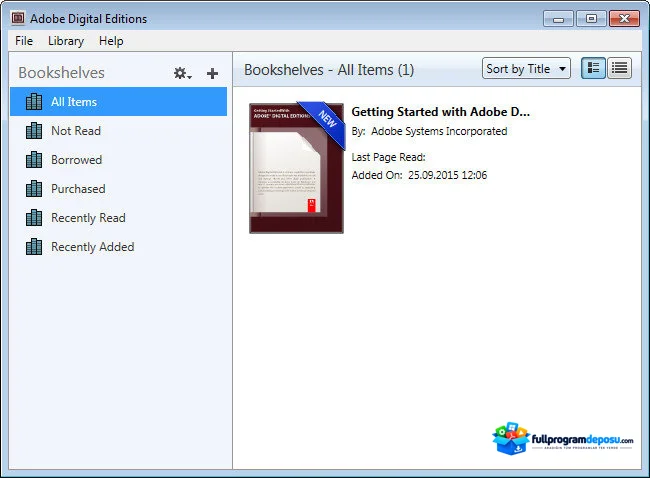This screenshot has width=650, height=478.
Task: Open the File menu
Action: tap(24, 41)
